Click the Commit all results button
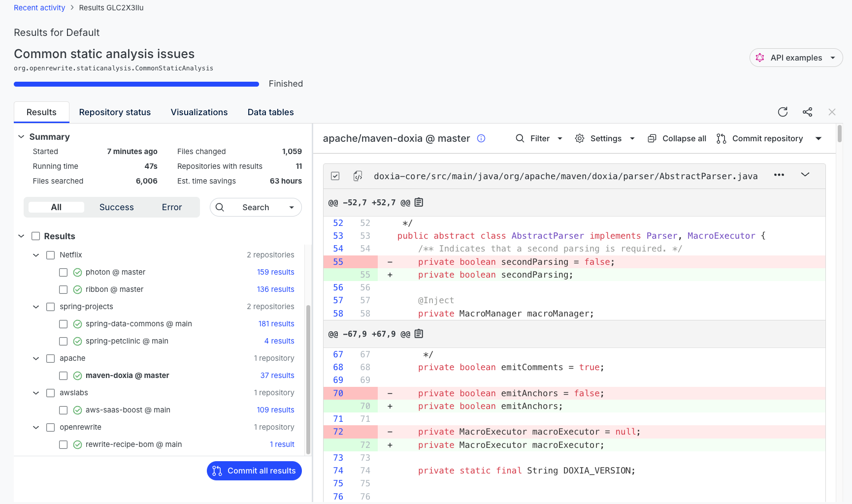852x504 pixels. tap(254, 471)
